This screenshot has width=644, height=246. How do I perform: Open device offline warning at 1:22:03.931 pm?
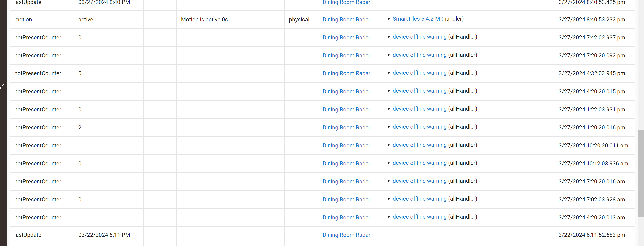pos(419,109)
